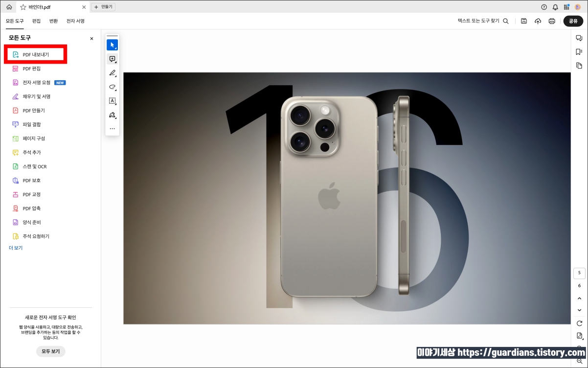This screenshot has height=368, width=588.
Task: Open the Home icon in title bar
Action: (9, 7)
